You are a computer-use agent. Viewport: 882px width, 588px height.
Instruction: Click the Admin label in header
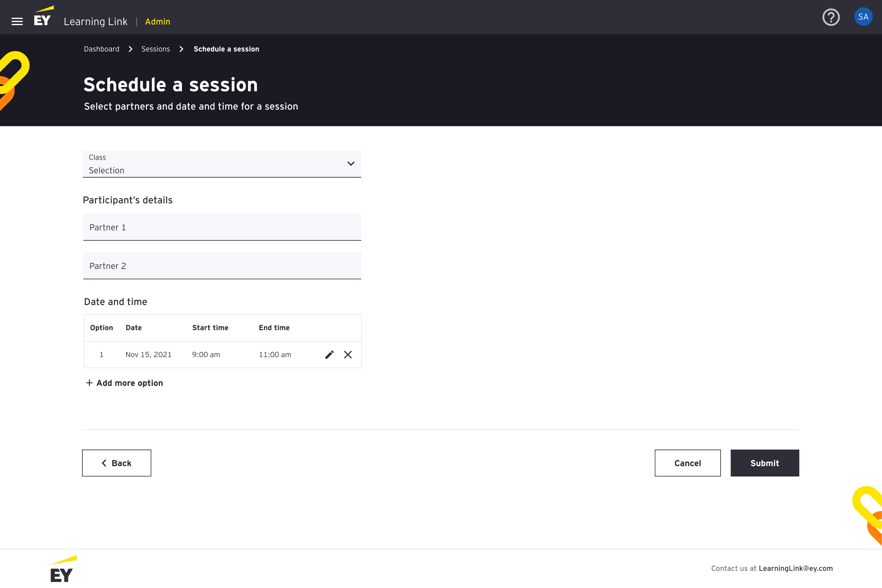pyautogui.click(x=157, y=22)
